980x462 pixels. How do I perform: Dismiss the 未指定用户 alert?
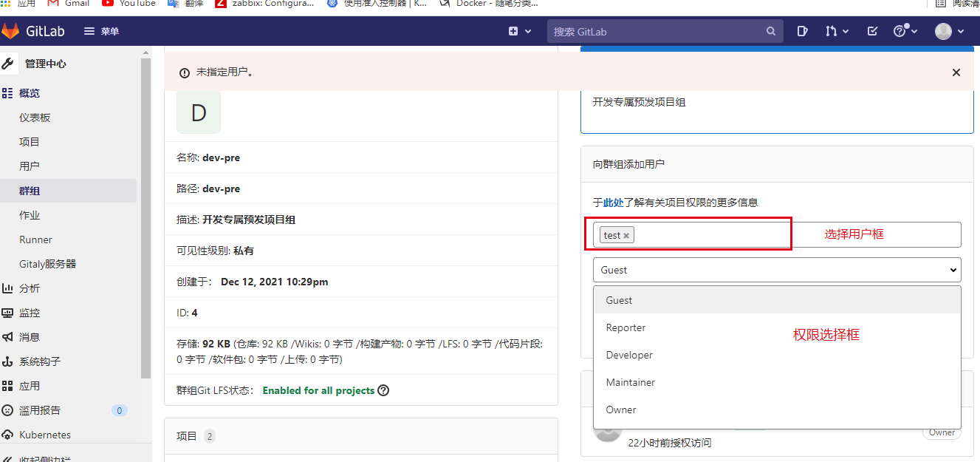click(x=956, y=72)
